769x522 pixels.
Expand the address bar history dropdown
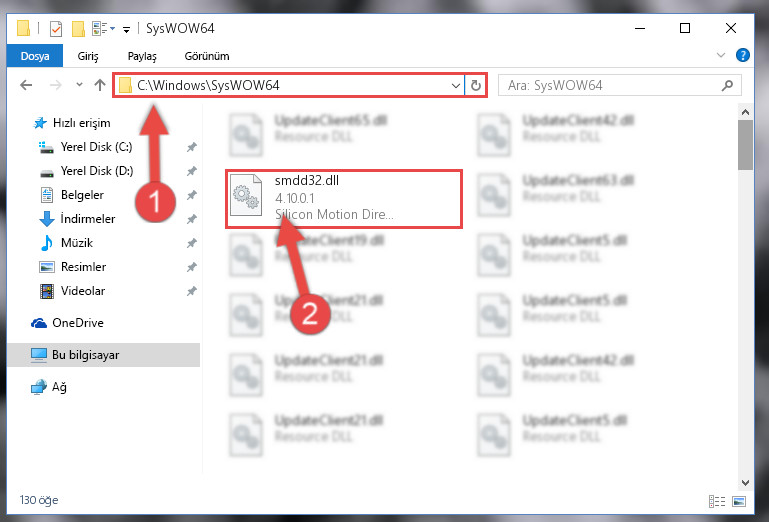456,85
